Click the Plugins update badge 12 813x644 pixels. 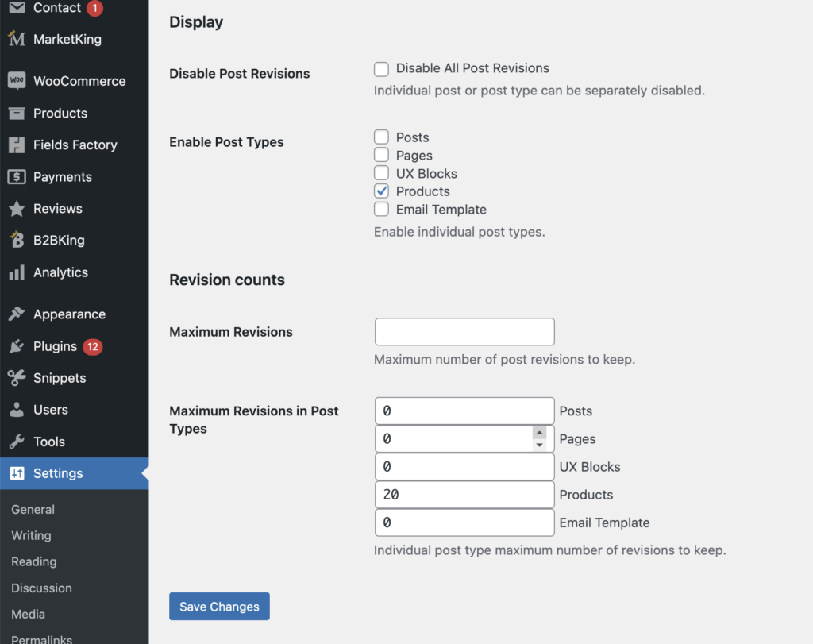coord(93,346)
